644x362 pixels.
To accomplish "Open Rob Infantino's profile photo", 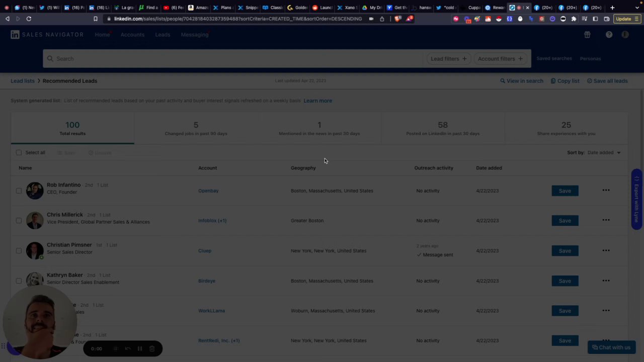I will coord(35,191).
